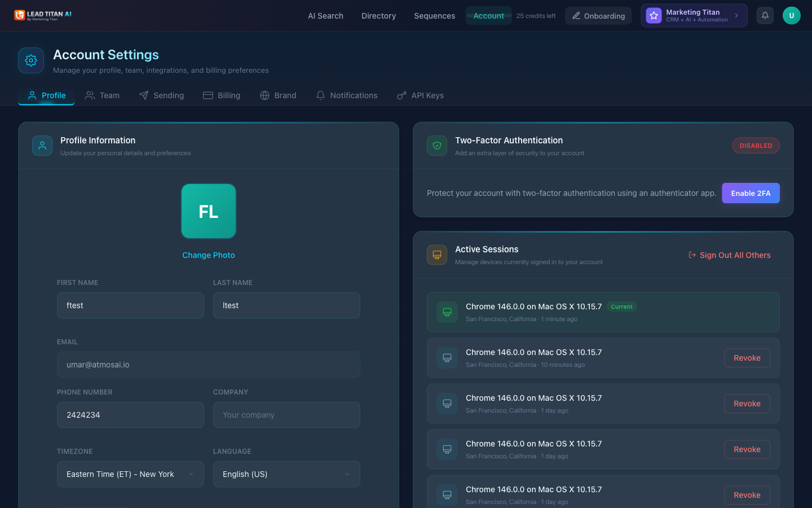812x508 pixels.
Task: Click the key icon next to API Keys
Action: coord(401,95)
